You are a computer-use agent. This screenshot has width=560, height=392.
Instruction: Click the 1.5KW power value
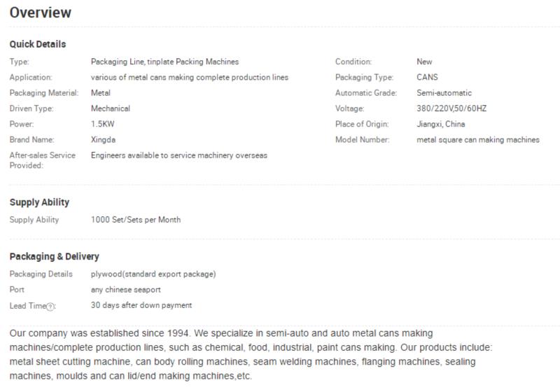[x=102, y=124]
